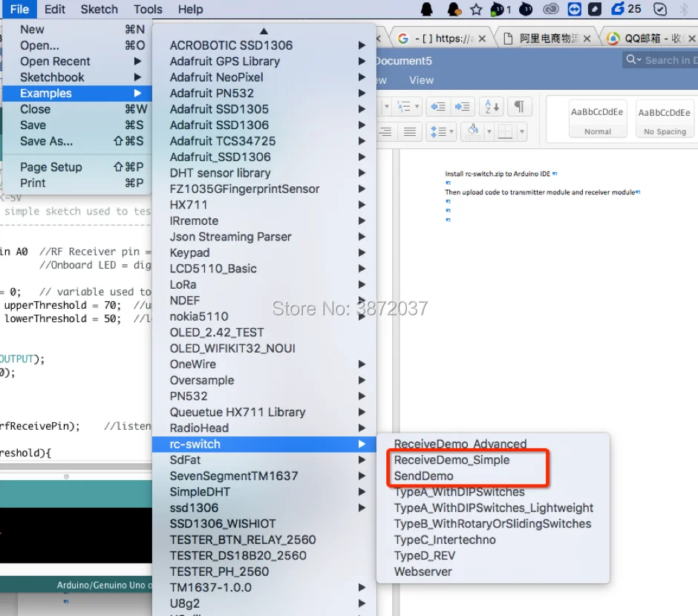Click Decrease Indent in Word toolbar
Screen dimensions: 698x616
(438, 107)
